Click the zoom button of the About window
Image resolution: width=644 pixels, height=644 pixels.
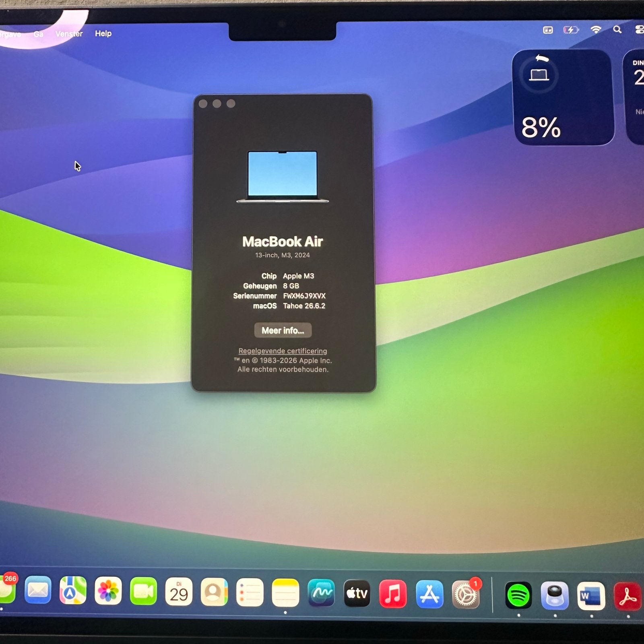click(x=231, y=104)
